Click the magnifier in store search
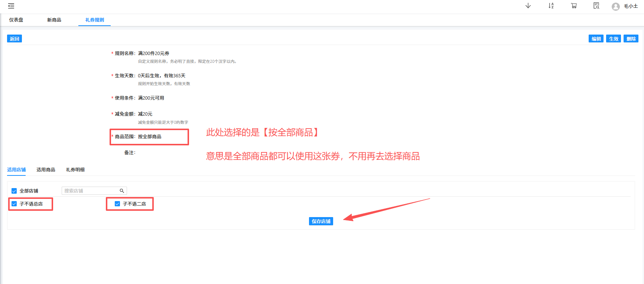The image size is (644, 284). coord(122,191)
